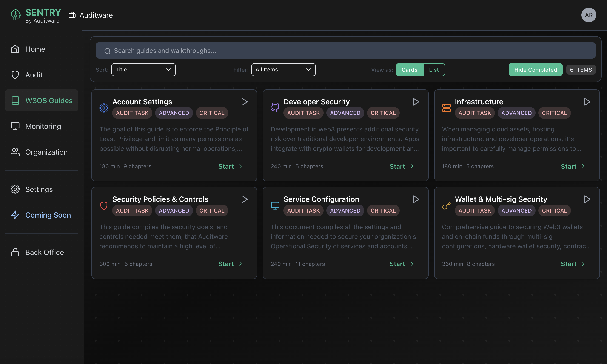Open Settings from sidebar
Screen dimensions: 607x364
point(41,189)
